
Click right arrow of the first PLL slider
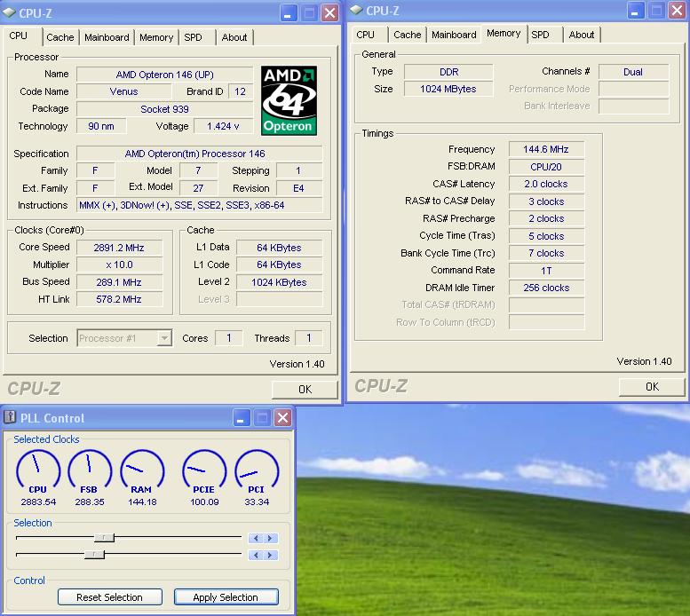point(271,538)
